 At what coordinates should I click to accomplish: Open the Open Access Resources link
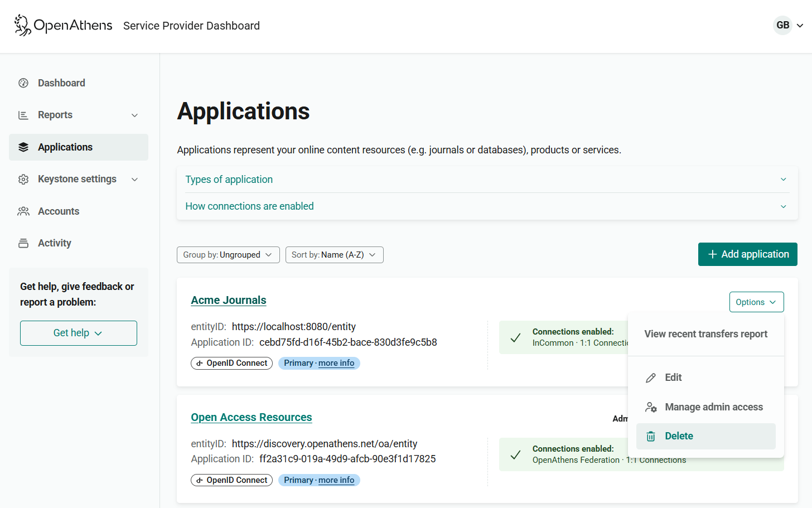[252, 417]
